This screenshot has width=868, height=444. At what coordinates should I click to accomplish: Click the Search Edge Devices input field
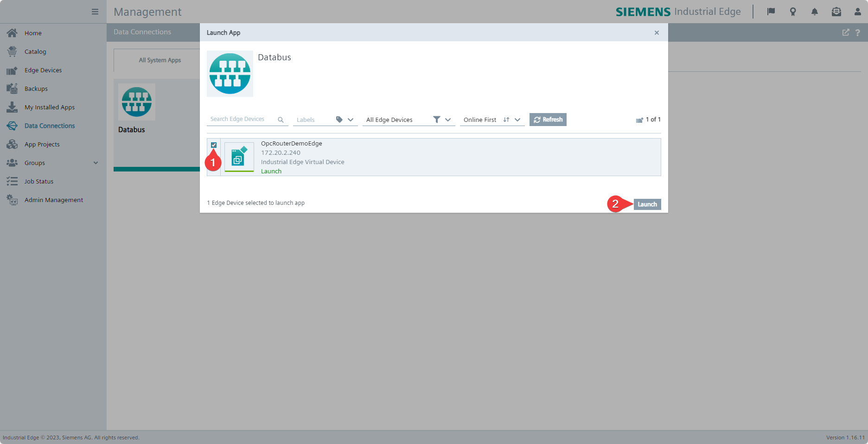241,119
